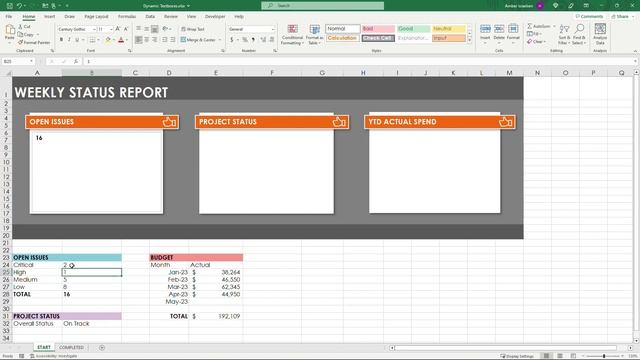Toggle italic formatting
Screen dimensions: 640x360
tap(69, 40)
